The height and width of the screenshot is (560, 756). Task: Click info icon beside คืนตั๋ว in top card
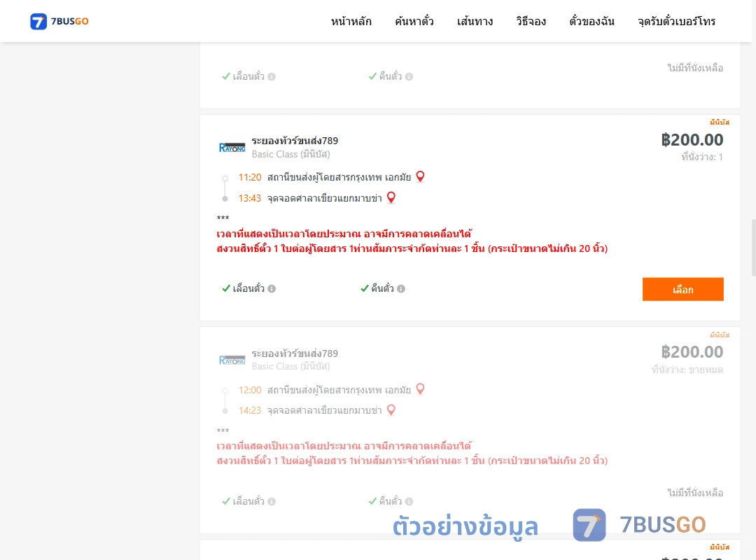[409, 76]
